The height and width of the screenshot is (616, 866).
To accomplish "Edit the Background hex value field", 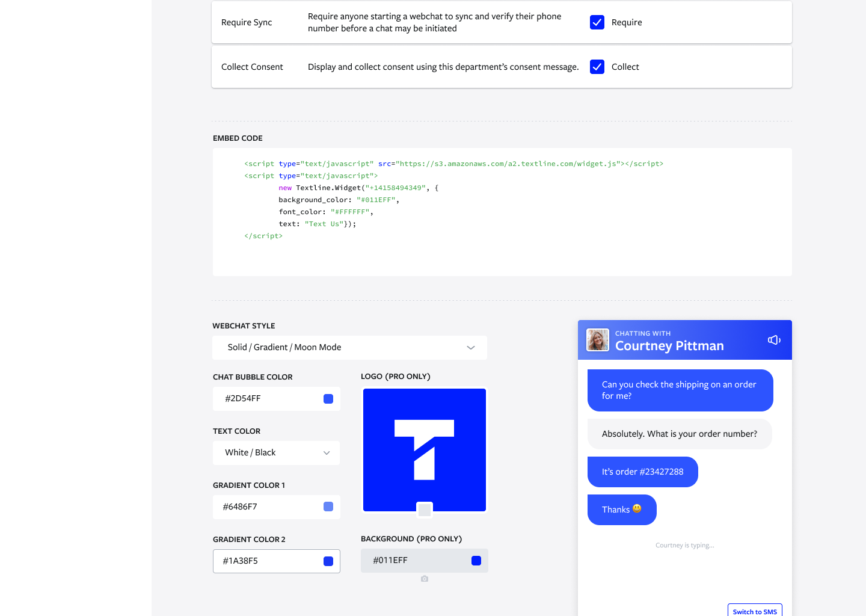I will (x=425, y=561).
